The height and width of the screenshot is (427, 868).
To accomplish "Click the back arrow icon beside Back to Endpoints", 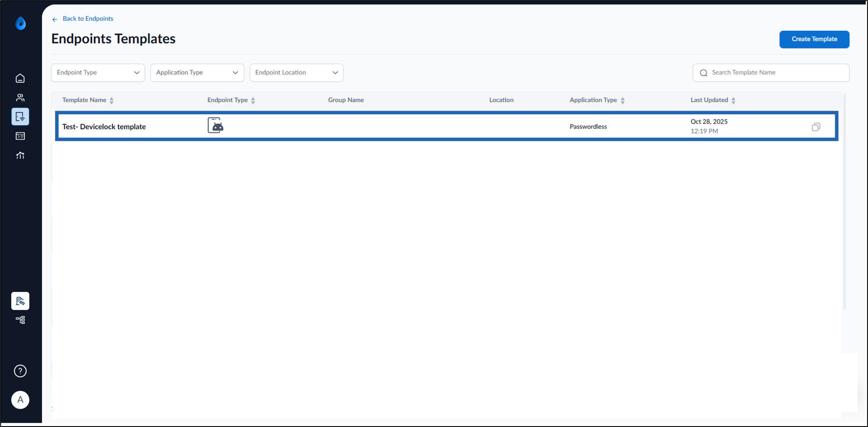I will [x=55, y=19].
